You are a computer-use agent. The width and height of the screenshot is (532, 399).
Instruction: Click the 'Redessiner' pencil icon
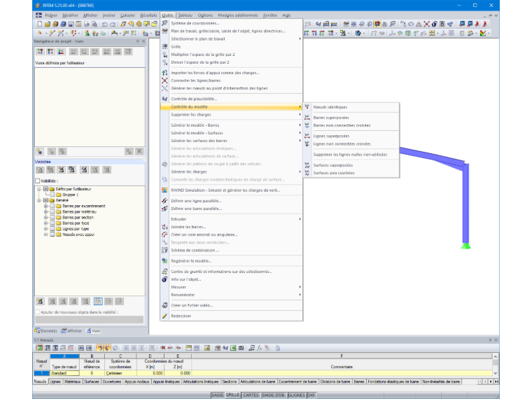pyautogui.click(x=164, y=316)
